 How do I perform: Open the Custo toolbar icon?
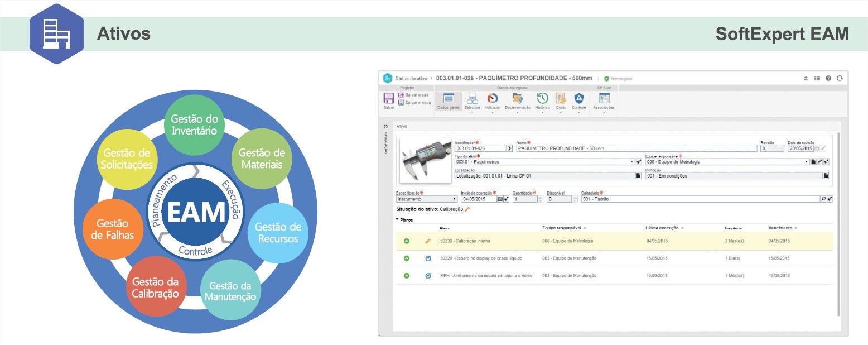click(x=561, y=99)
